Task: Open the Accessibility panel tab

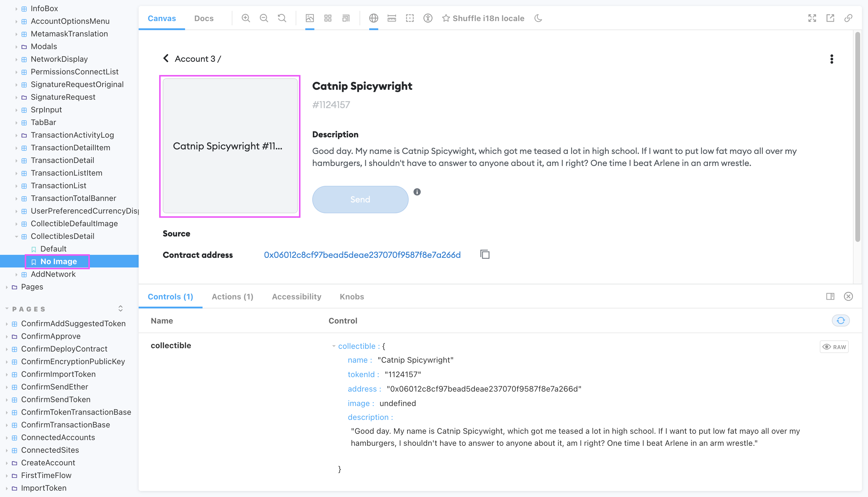Action: (296, 297)
